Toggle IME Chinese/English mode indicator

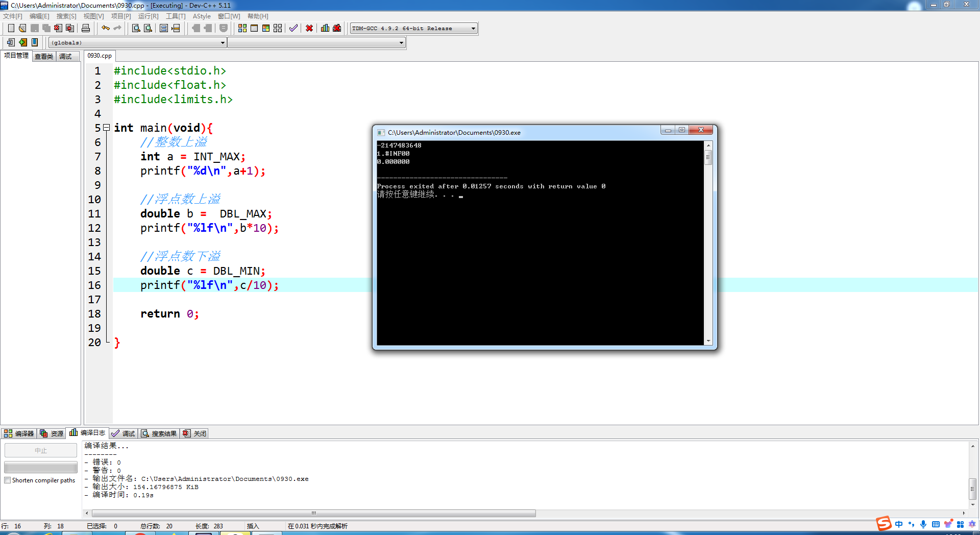click(899, 524)
